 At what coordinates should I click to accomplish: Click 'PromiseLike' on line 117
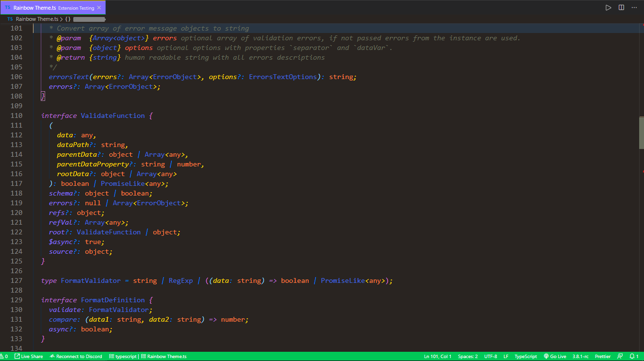point(123,183)
